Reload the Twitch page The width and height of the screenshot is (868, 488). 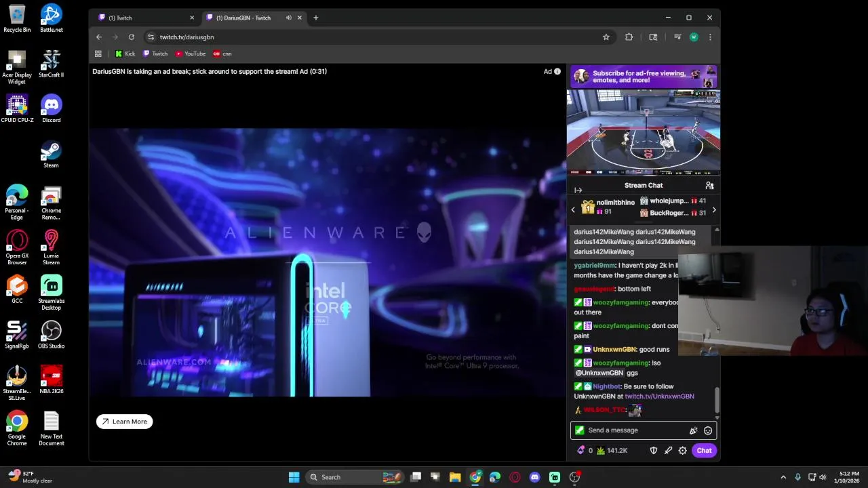coord(132,37)
